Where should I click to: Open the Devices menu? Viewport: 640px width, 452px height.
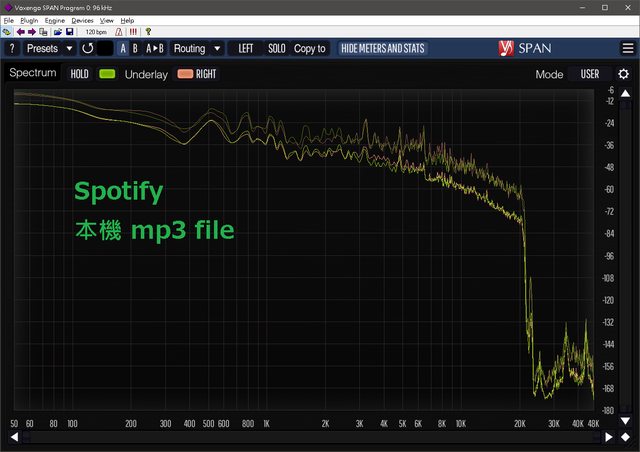coord(82,20)
